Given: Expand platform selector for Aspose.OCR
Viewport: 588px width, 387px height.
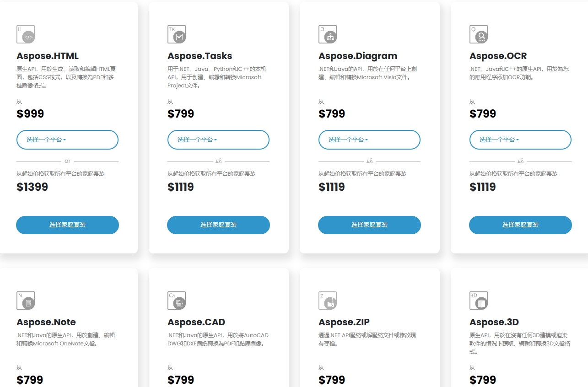Looking at the screenshot, I should tap(520, 140).
